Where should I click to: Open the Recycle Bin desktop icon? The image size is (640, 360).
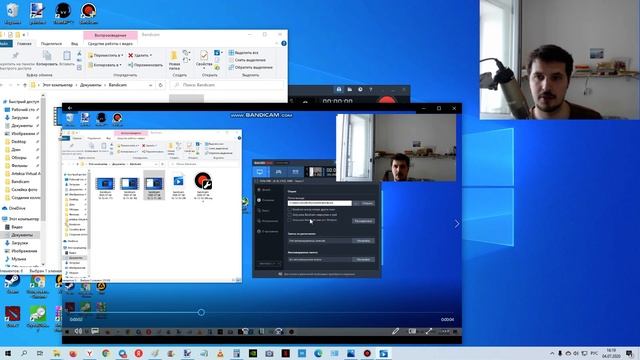(x=12, y=13)
